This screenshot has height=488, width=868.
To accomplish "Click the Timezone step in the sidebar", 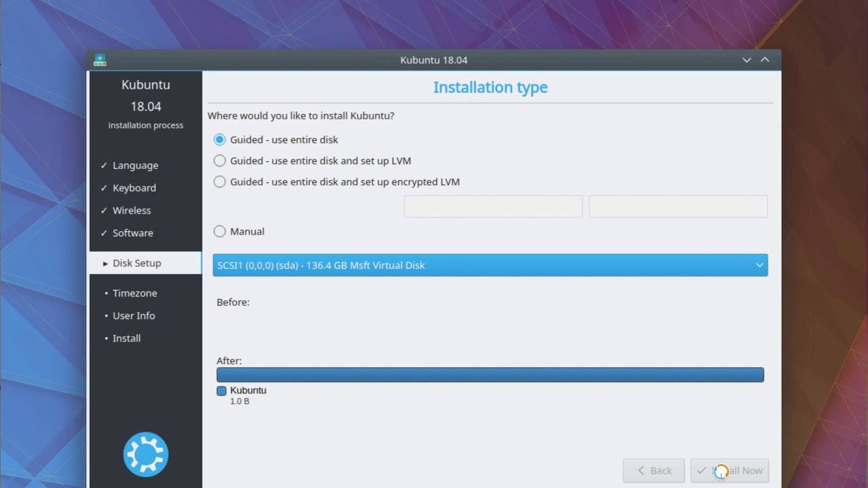I will click(134, 293).
